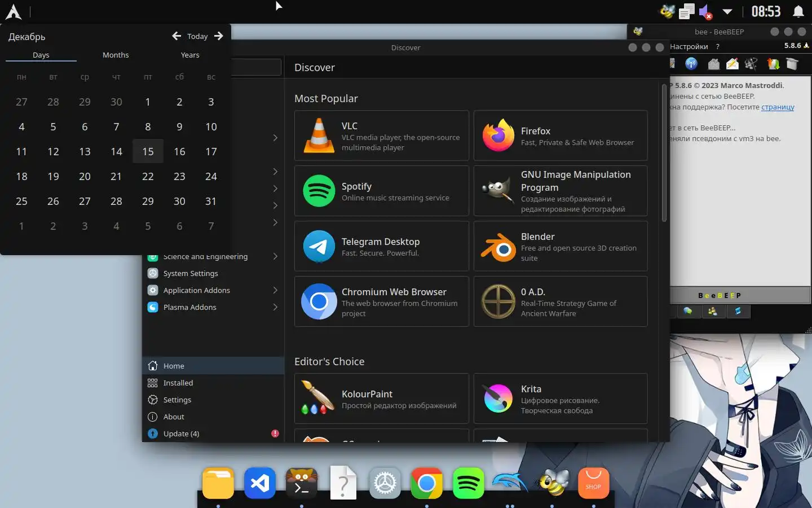Switch calendar to Years view
The width and height of the screenshot is (812, 508).
(190, 55)
